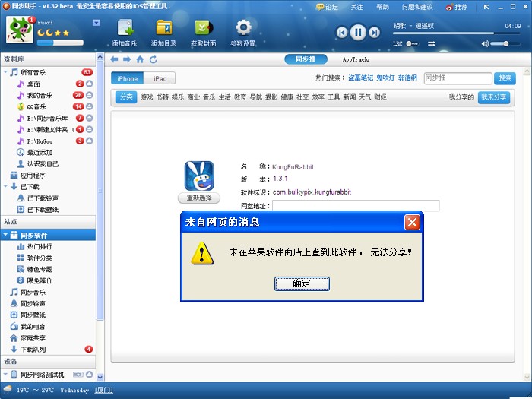Click the minus toggle beside 我的音乐

(x=89, y=95)
